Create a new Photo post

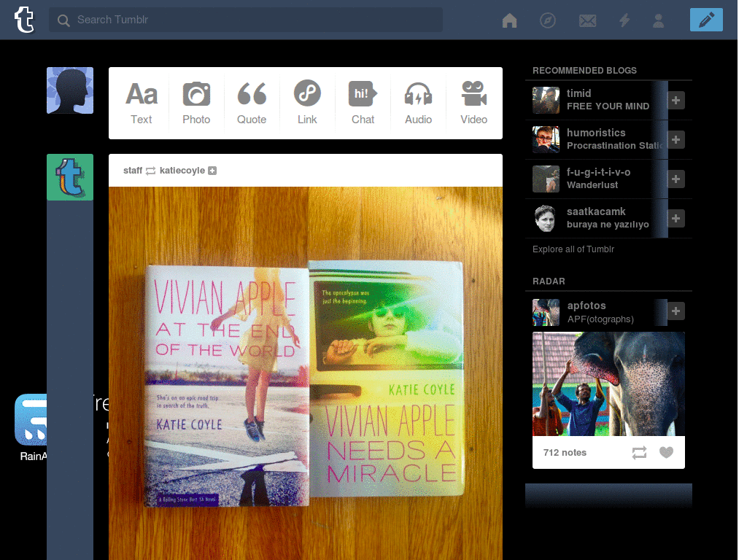[196, 103]
